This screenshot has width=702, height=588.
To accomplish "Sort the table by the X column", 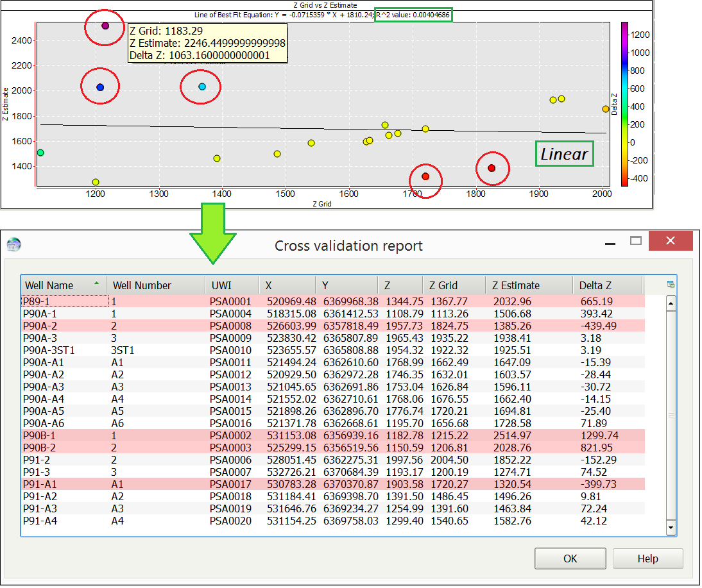I will click(286, 284).
